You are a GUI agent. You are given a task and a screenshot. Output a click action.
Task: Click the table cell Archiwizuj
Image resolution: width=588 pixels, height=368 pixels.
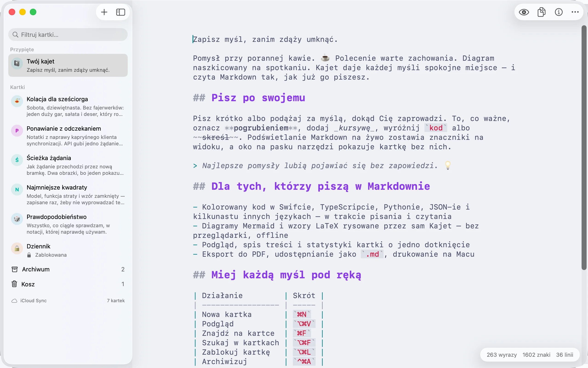224,362
